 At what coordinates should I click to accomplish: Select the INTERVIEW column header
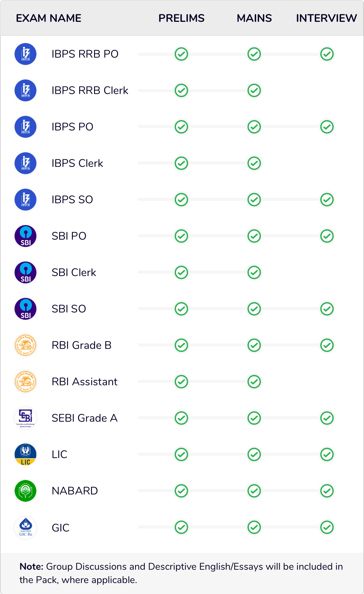click(x=326, y=18)
